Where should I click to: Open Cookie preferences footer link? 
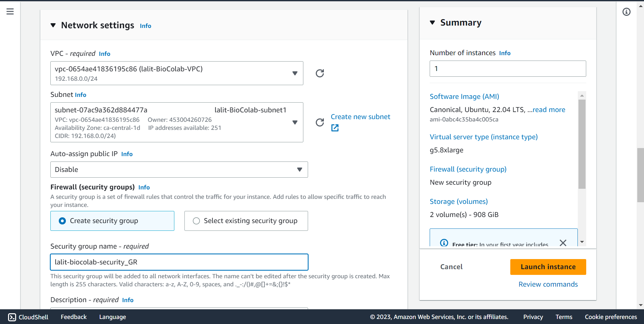611,317
